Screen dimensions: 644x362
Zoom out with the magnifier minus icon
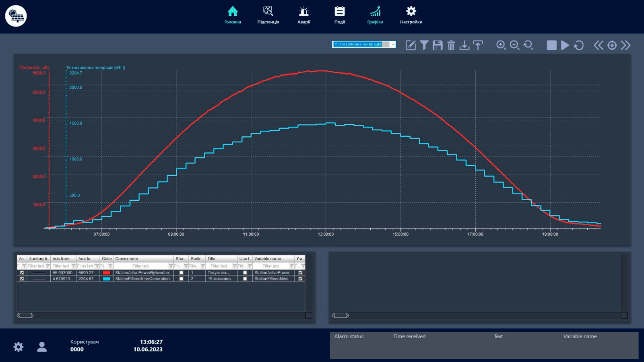pos(514,45)
